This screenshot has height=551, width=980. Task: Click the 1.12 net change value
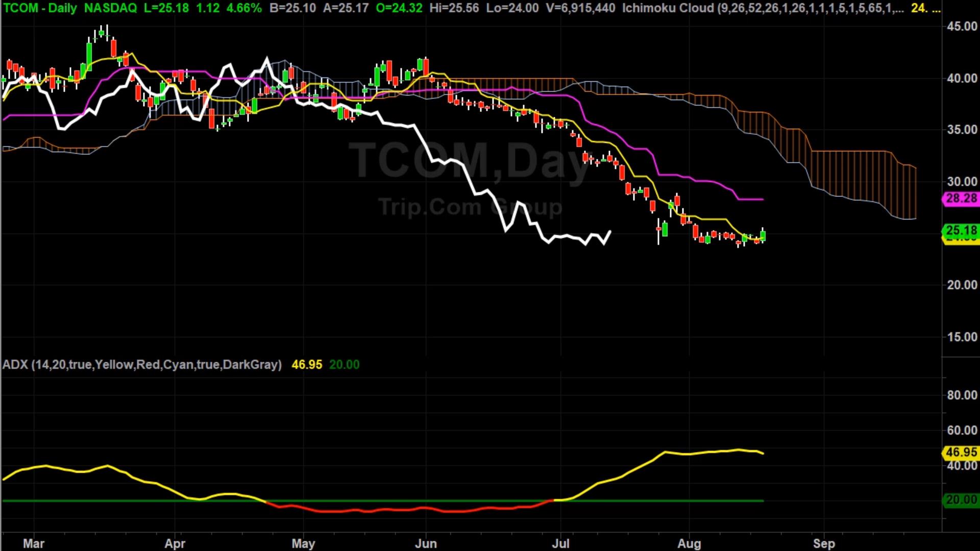pyautogui.click(x=208, y=8)
